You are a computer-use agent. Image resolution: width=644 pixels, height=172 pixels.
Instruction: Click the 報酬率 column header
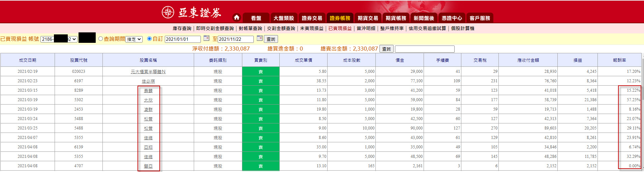pyautogui.click(x=619, y=60)
